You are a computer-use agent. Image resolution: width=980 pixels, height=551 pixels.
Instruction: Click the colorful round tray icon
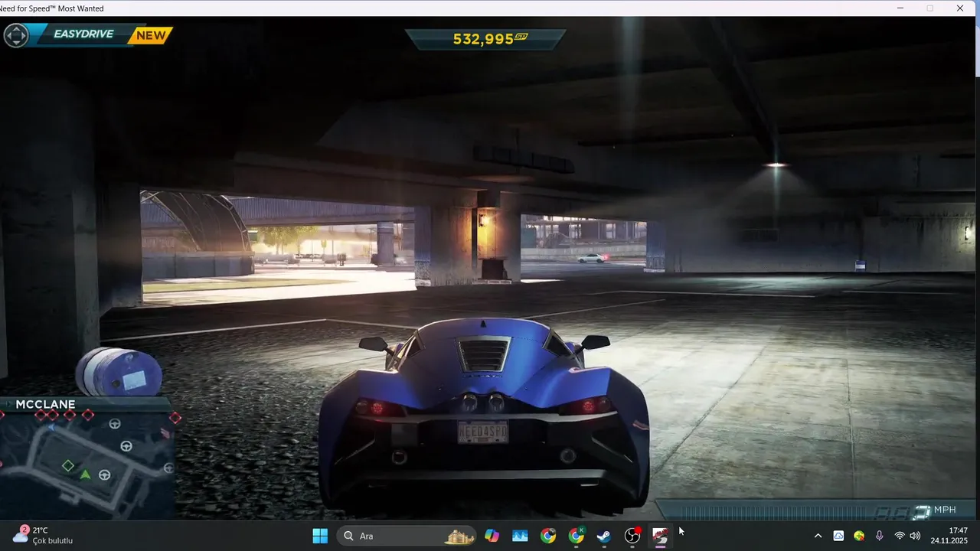[859, 536]
